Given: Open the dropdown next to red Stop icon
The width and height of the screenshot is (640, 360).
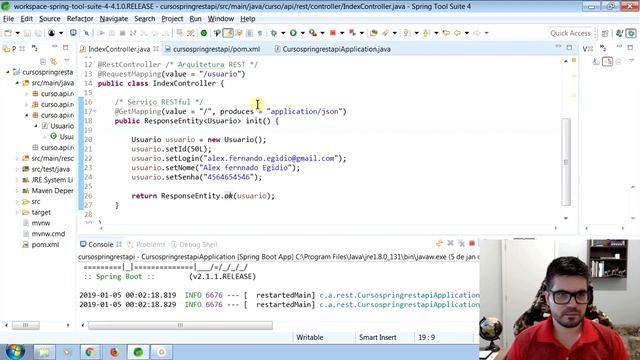Looking at the screenshot, I should tap(342, 33).
